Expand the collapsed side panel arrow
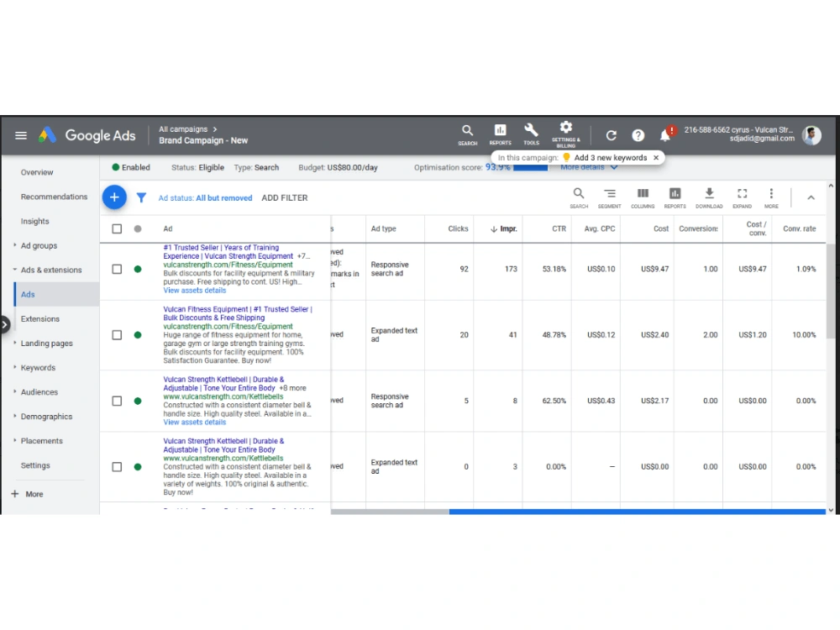Screen dimensions: 840x630 [4, 324]
